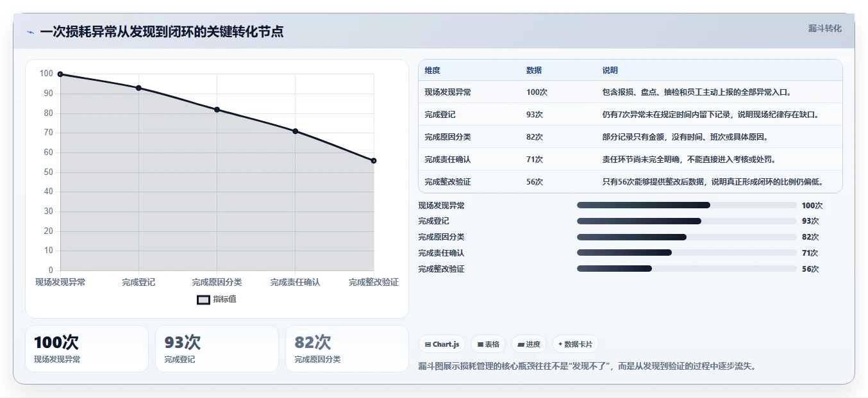
Task: Click the 完成原因分类 progress bar
Action: coord(687,237)
